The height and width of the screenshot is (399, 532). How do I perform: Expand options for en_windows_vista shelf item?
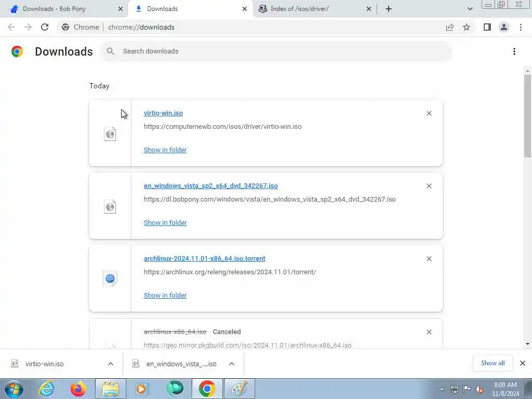coord(232,364)
